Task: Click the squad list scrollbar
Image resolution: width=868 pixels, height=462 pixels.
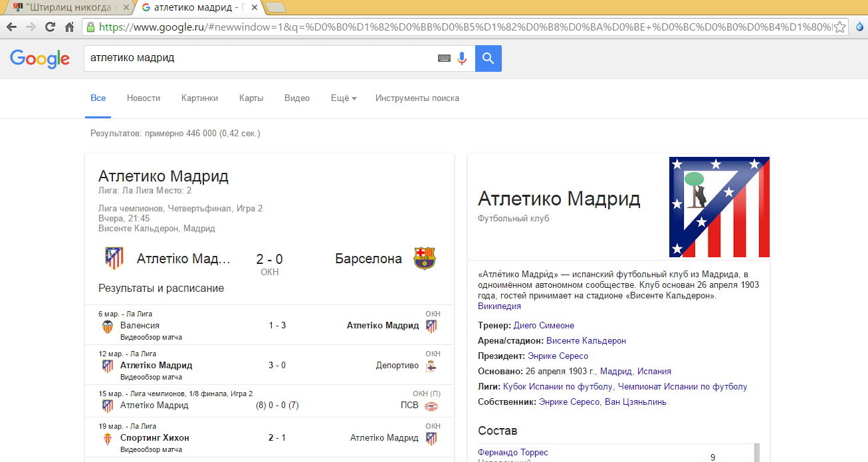Action: tap(756, 453)
